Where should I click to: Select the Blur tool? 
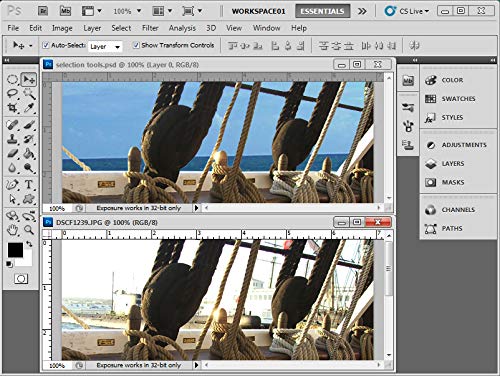point(12,168)
